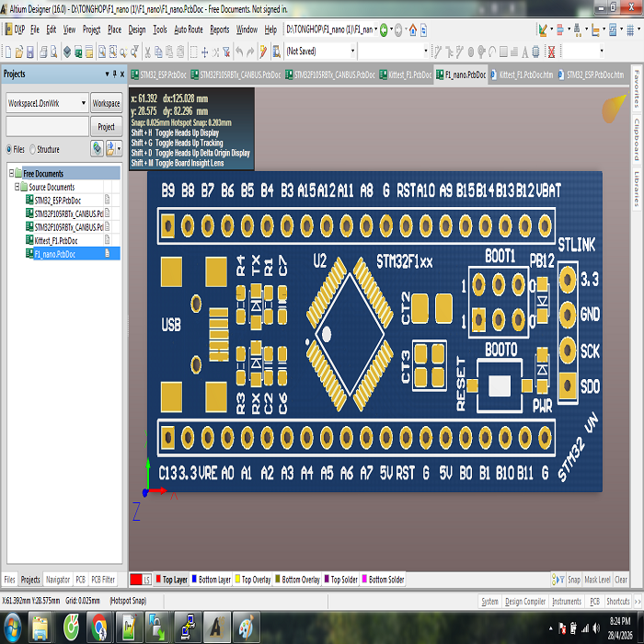Image resolution: width=644 pixels, height=644 pixels.
Task: Open Print Preview icon
Action: pyautogui.click(x=53, y=52)
